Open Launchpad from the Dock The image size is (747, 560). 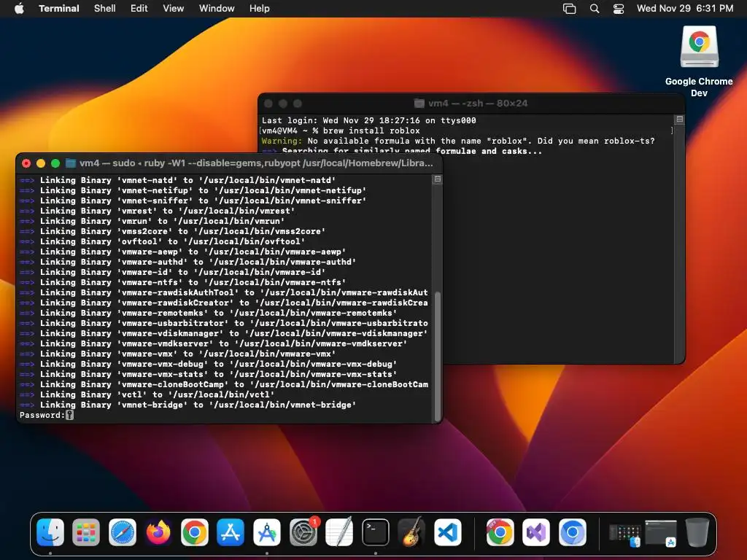click(86, 532)
